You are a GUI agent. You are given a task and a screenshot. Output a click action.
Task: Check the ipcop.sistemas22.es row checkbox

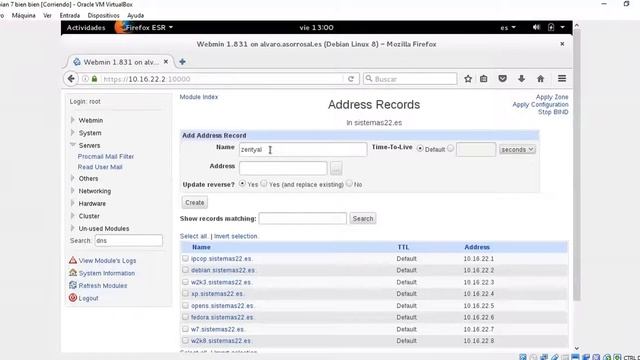185,258
